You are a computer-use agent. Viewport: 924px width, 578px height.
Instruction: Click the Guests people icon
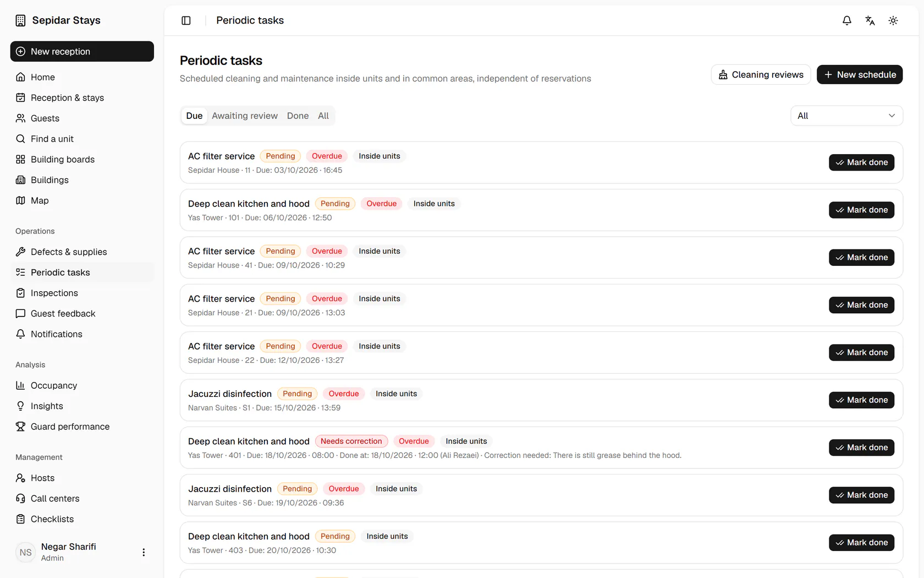coord(20,118)
